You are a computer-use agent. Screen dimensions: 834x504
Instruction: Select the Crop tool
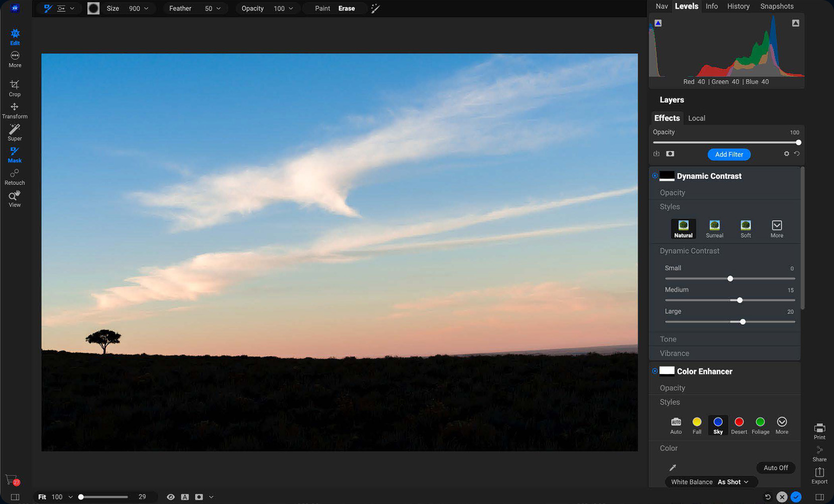tap(15, 88)
